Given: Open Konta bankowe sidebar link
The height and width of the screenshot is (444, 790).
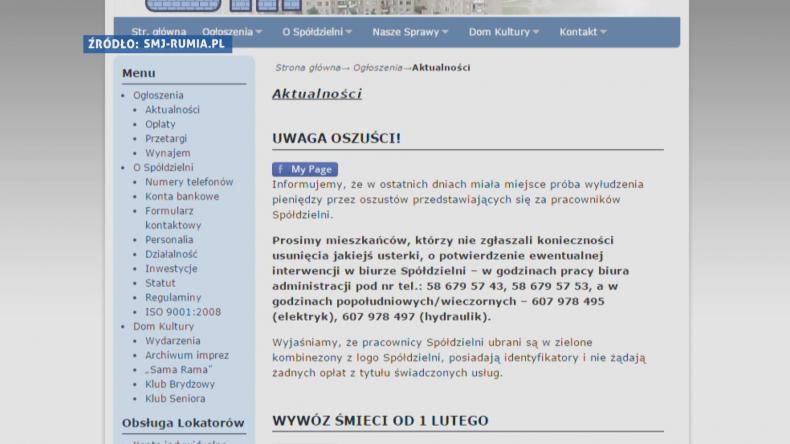Looking at the screenshot, I should click(182, 197).
